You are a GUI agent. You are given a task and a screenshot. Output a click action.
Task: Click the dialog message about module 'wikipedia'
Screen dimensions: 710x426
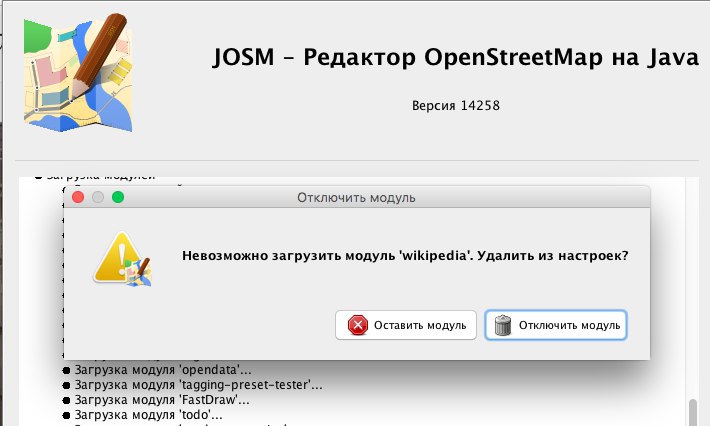(x=405, y=256)
